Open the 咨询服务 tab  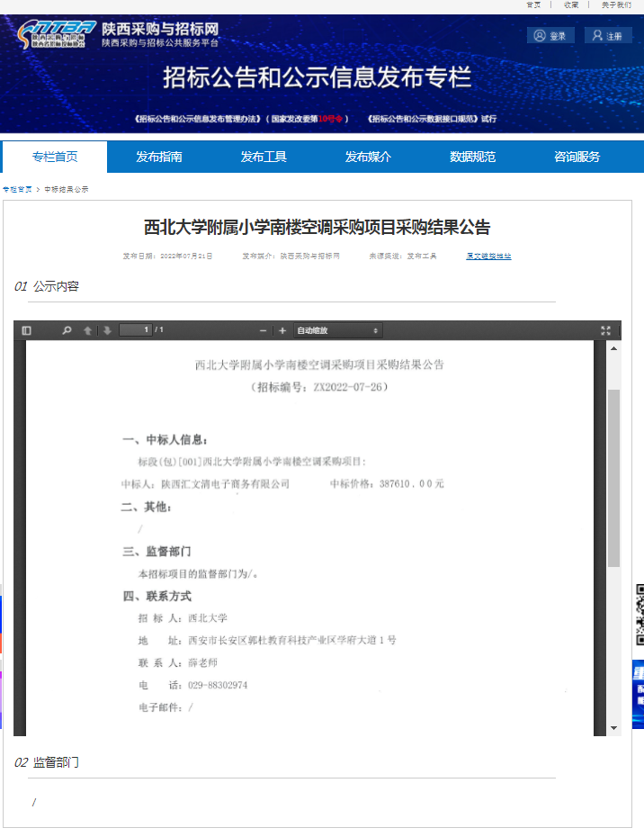577,157
